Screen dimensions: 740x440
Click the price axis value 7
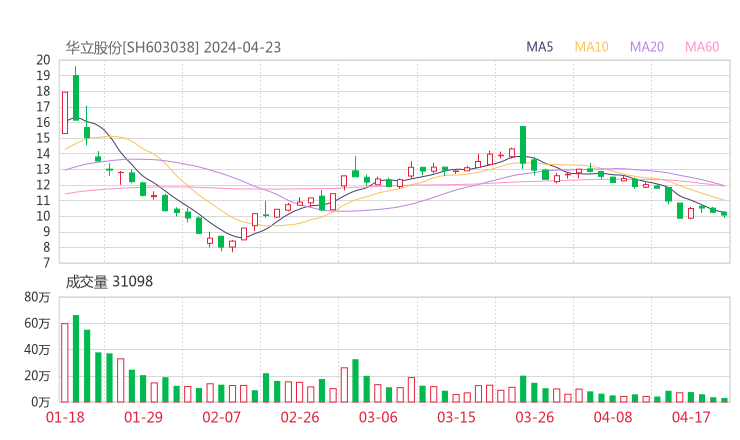tap(46, 263)
